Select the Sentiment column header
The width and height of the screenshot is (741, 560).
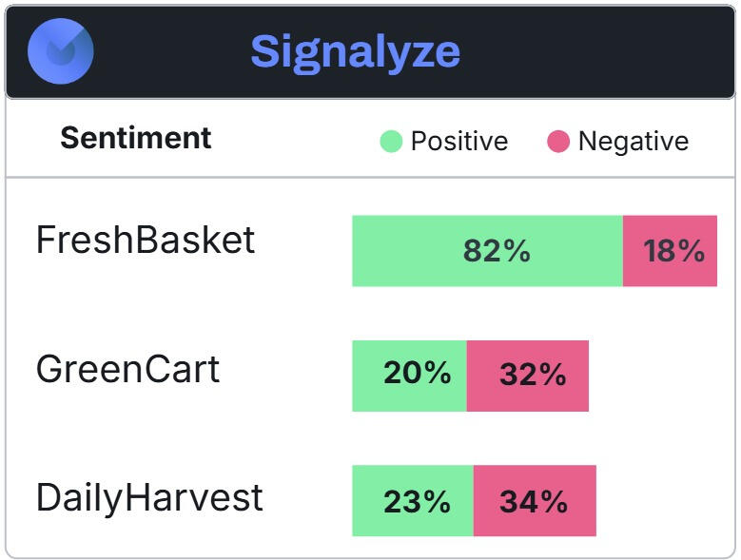[x=136, y=138]
